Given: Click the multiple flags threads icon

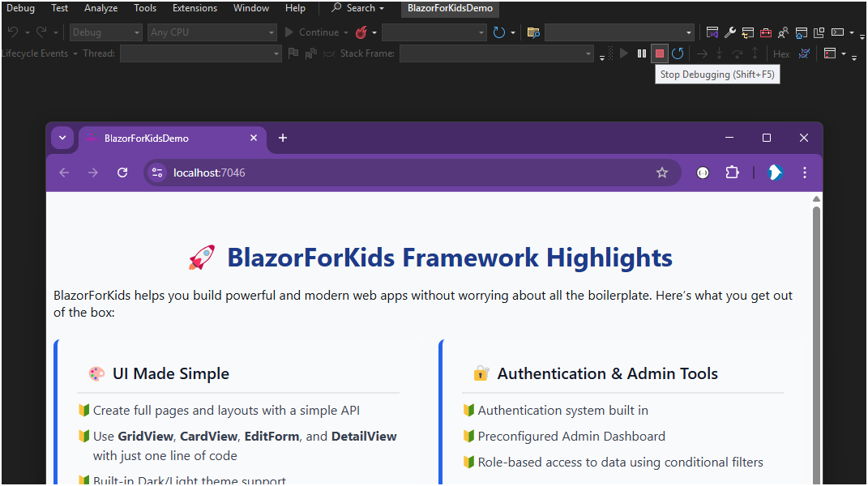Looking at the screenshot, I should point(310,53).
